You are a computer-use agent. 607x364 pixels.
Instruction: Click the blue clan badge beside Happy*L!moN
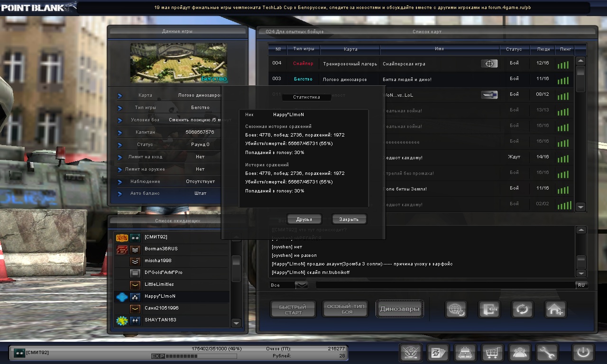pyautogui.click(x=122, y=297)
